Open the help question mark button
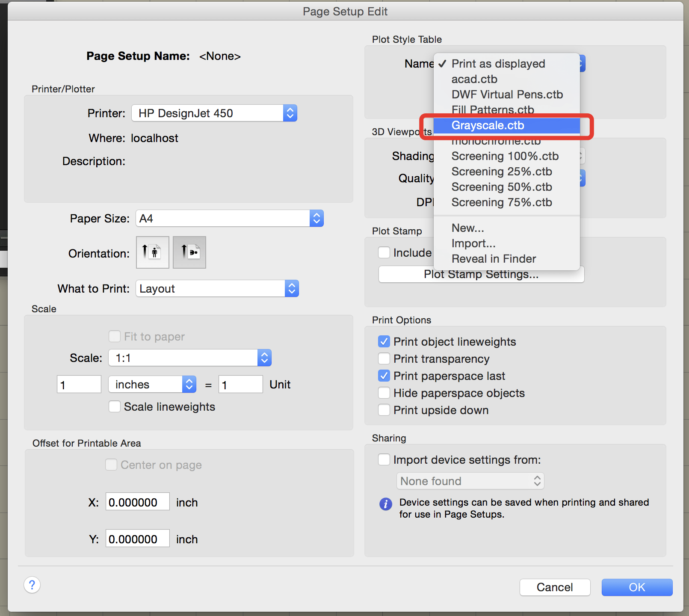The width and height of the screenshot is (689, 616). pyautogui.click(x=32, y=585)
